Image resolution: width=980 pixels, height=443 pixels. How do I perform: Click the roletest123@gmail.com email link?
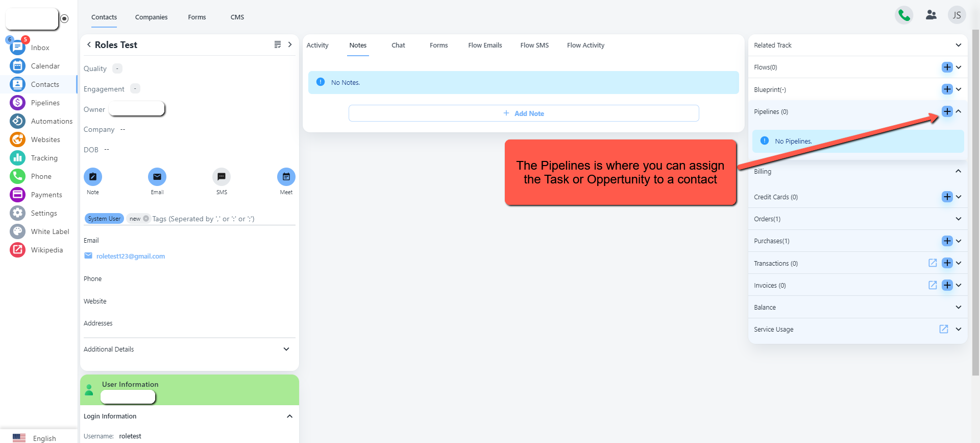(x=131, y=257)
